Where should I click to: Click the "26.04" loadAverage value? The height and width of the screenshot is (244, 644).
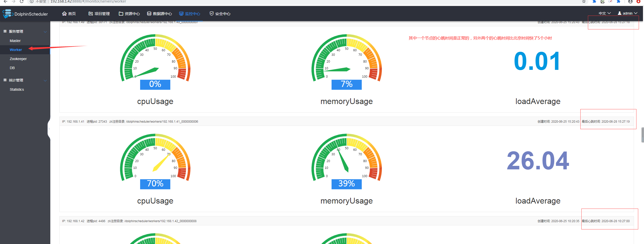(x=538, y=161)
